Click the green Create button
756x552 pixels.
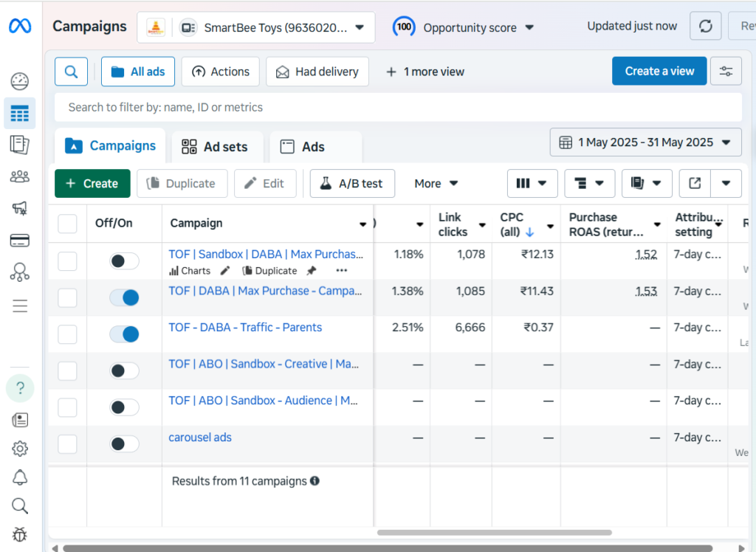92,184
